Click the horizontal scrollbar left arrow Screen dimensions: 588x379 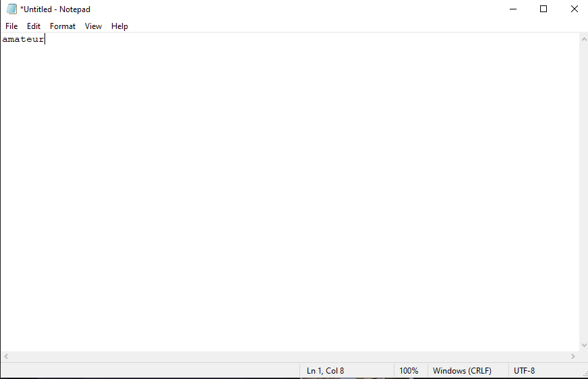[x=6, y=356]
